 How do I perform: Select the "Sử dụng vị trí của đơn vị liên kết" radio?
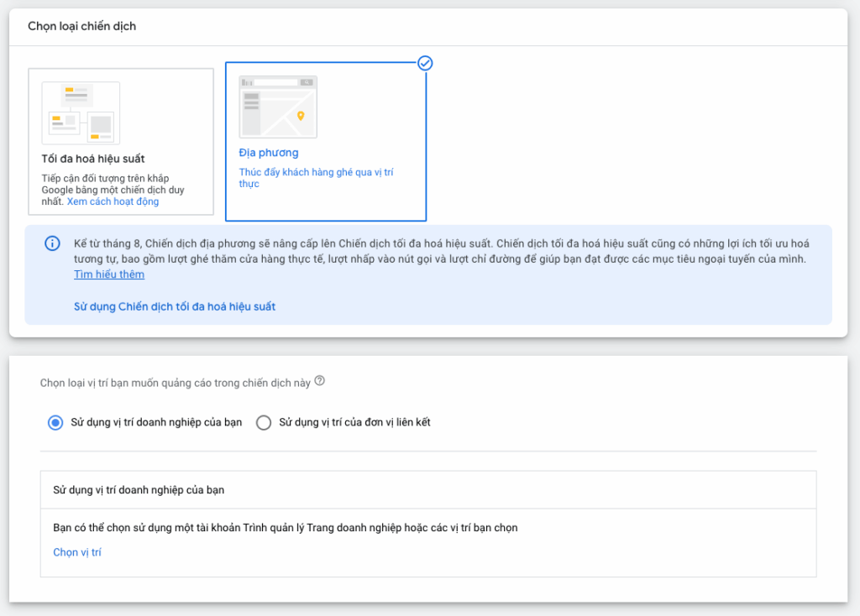(x=264, y=422)
